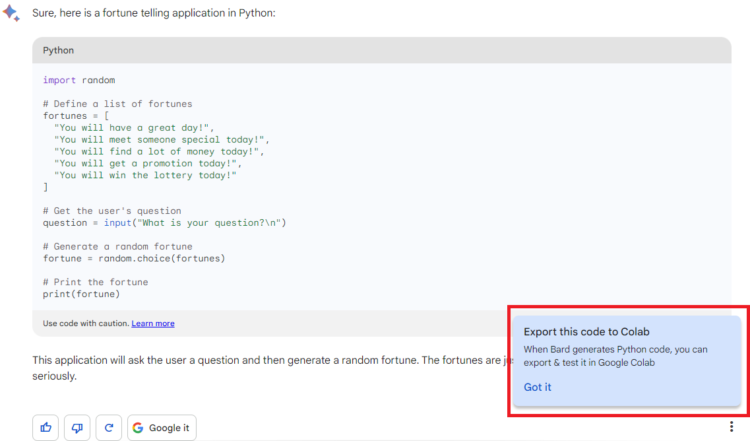Click the '# Generate a random fortune' comment
750x441 pixels.
click(117, 246)
